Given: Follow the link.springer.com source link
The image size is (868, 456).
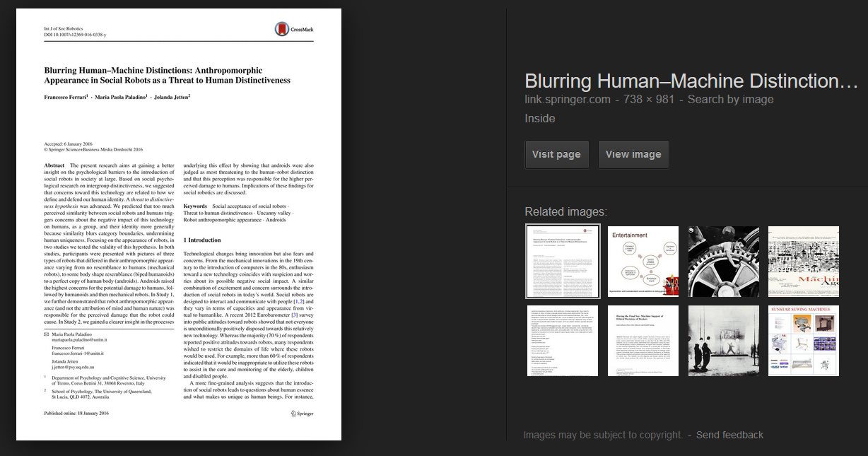Looking at the screenshot, I should tap(567, 99).
